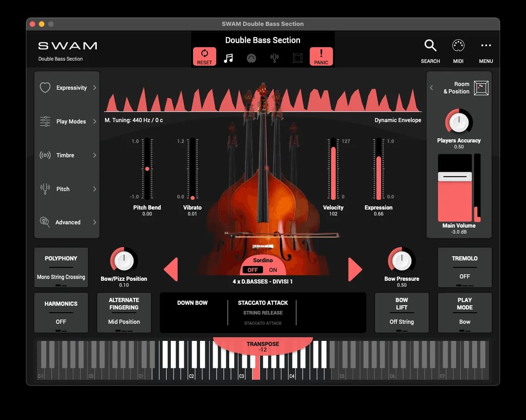The image size is (526, 420).
Task: Open the MIDI connector icon
Action: point(458,46)
